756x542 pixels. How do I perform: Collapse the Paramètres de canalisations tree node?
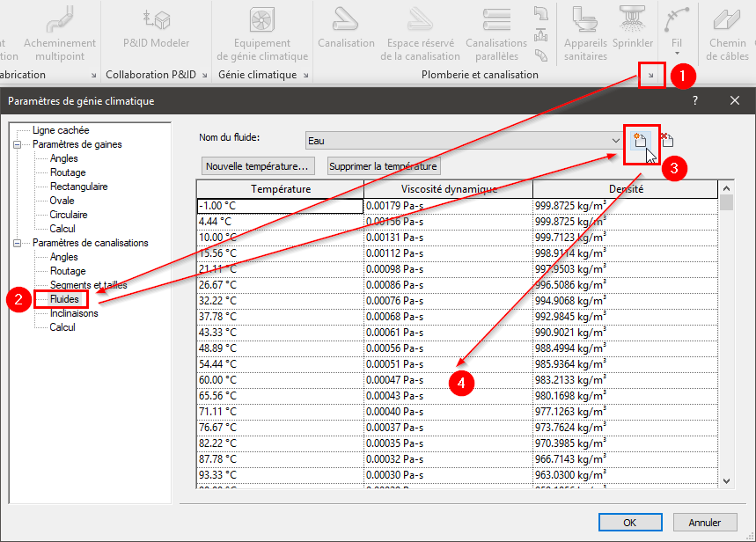coord(16,243)
